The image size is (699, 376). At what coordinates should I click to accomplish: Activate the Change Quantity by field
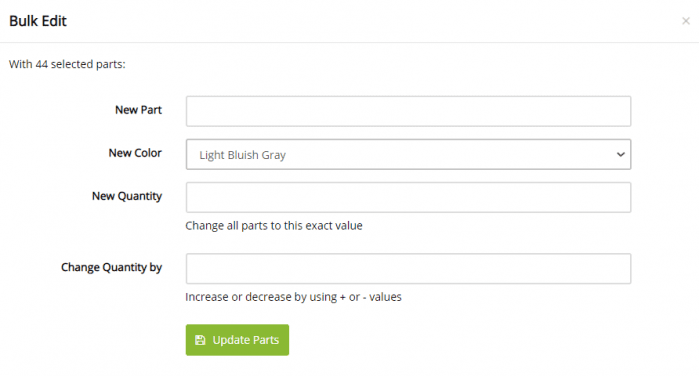(x=408, y=269)
